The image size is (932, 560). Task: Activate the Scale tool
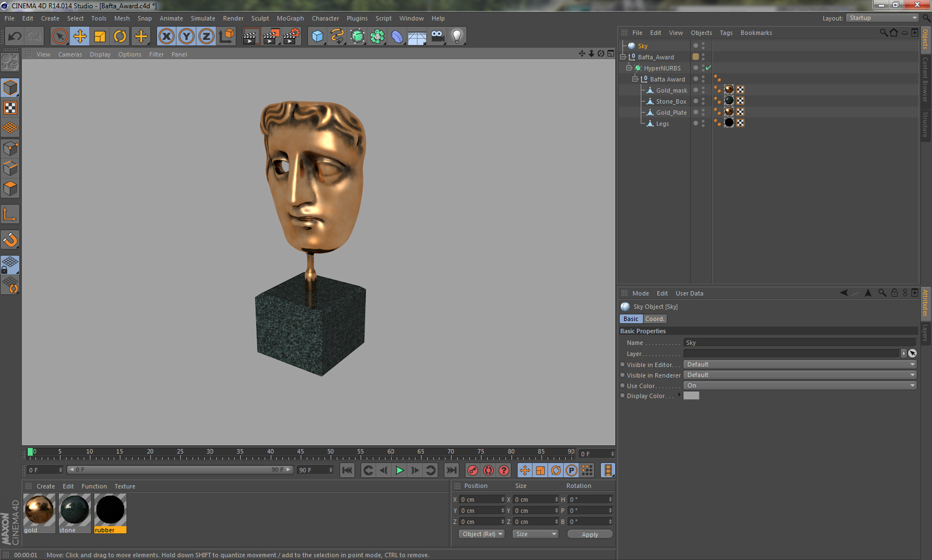click(x=100, y=37)
